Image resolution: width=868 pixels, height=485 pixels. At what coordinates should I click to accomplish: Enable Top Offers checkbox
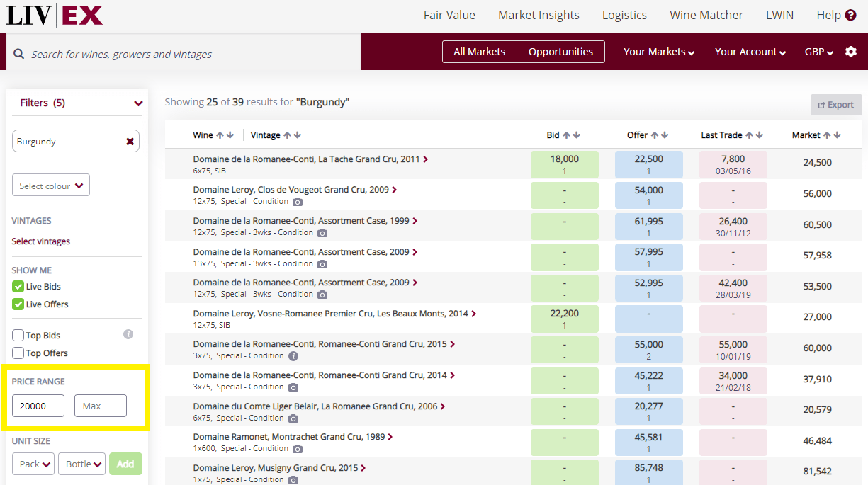pyautogui.click(x=18, y=353)
